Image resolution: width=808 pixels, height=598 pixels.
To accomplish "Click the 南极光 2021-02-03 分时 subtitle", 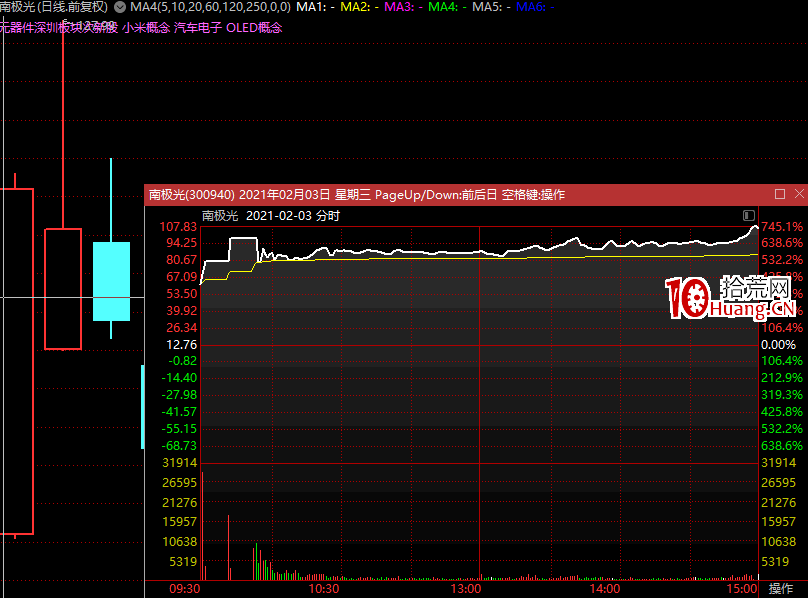I will (x=271, y=215).
